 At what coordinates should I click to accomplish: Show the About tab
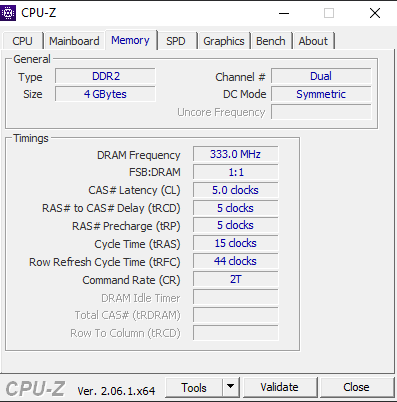[x=313, y=41]
